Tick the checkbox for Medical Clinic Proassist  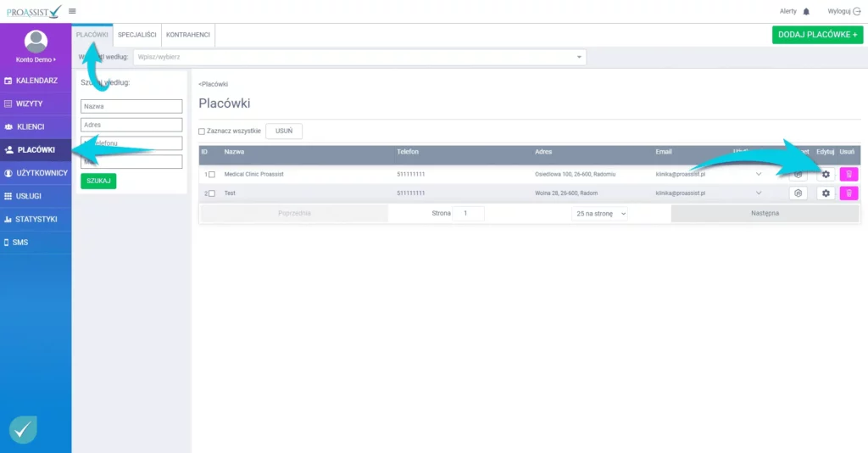point(212,174)
